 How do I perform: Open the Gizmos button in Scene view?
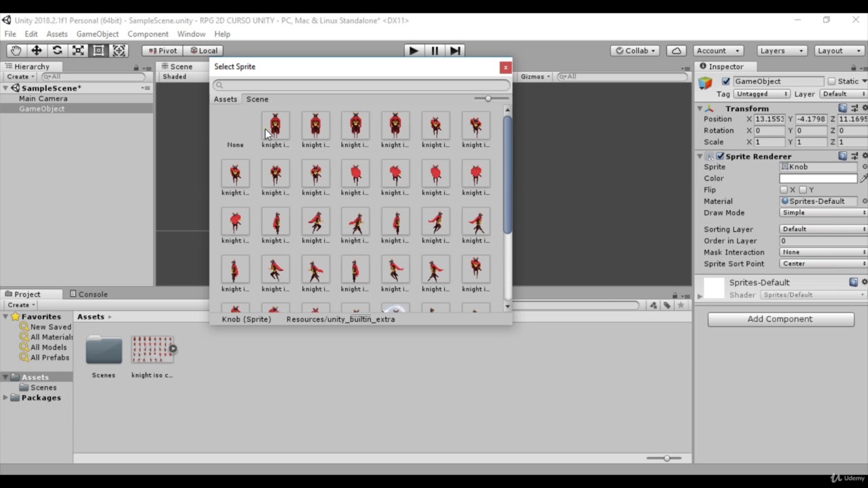[x=536, y=77]
